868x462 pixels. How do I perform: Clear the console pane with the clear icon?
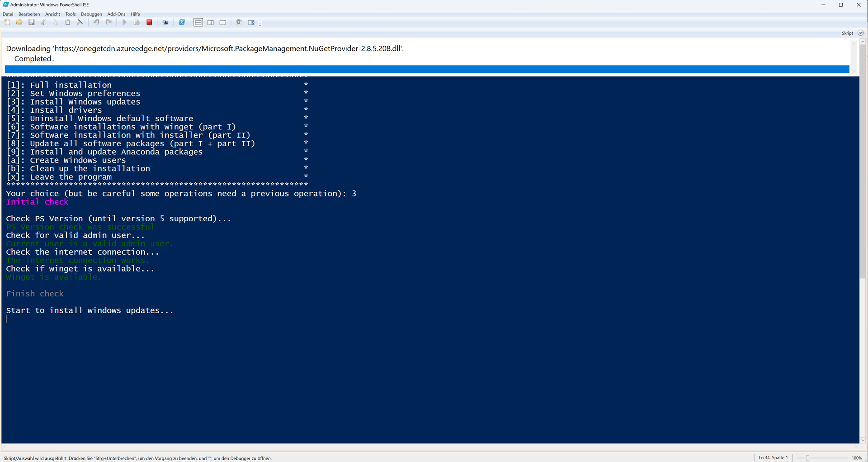point(80,22)
